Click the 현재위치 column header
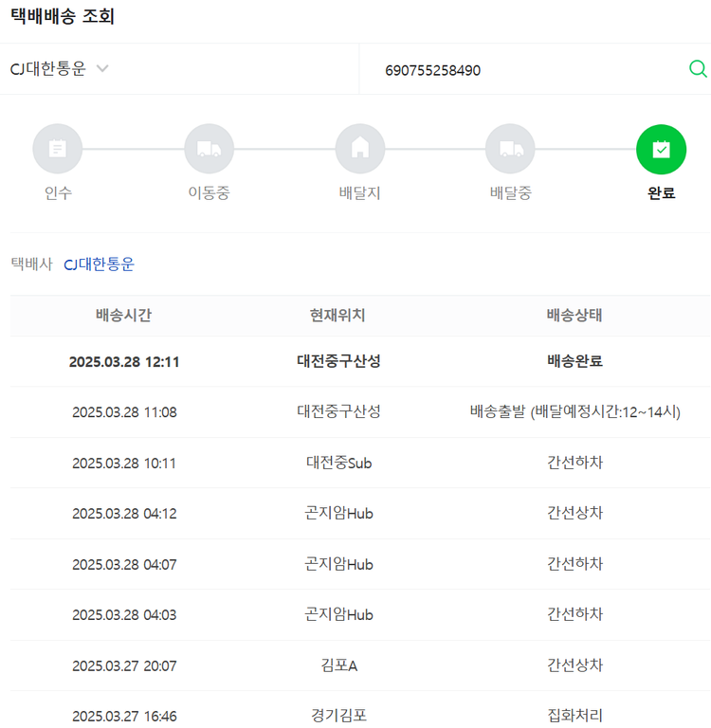Screen dimensions: 711x728 point(337,316)
